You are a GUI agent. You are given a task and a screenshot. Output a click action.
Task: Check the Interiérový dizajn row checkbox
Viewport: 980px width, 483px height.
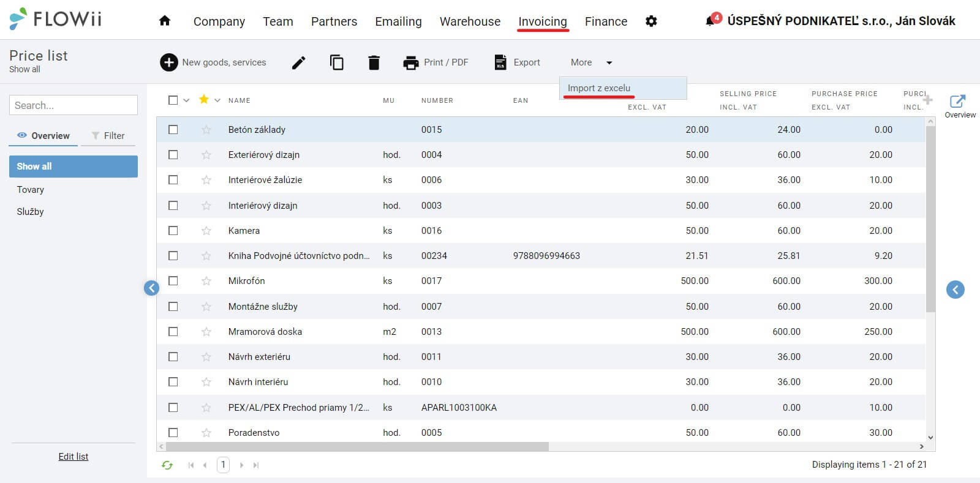pyautogui.click(x=173, y=206)
